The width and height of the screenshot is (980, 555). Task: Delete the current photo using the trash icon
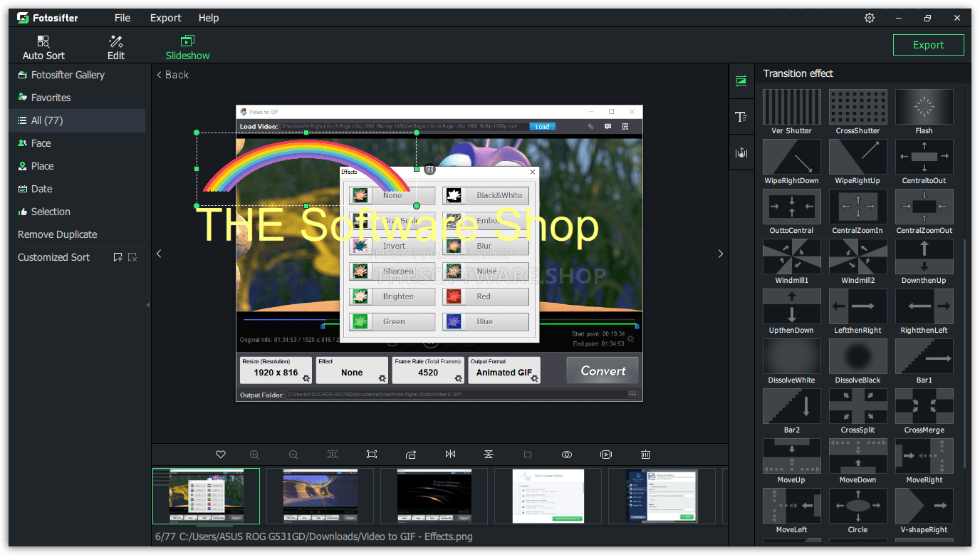click(x=645, y=454)
